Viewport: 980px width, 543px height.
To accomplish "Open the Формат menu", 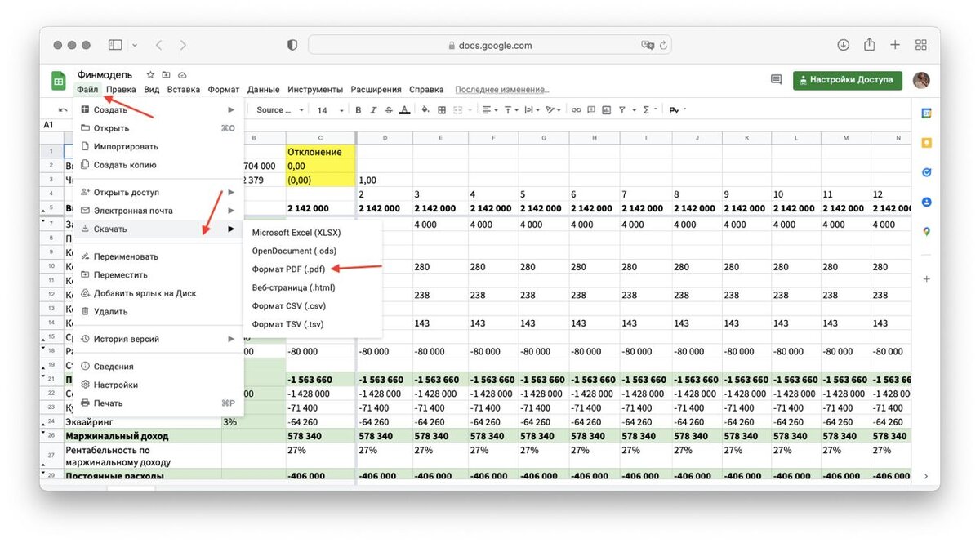I will click(224, 90).
